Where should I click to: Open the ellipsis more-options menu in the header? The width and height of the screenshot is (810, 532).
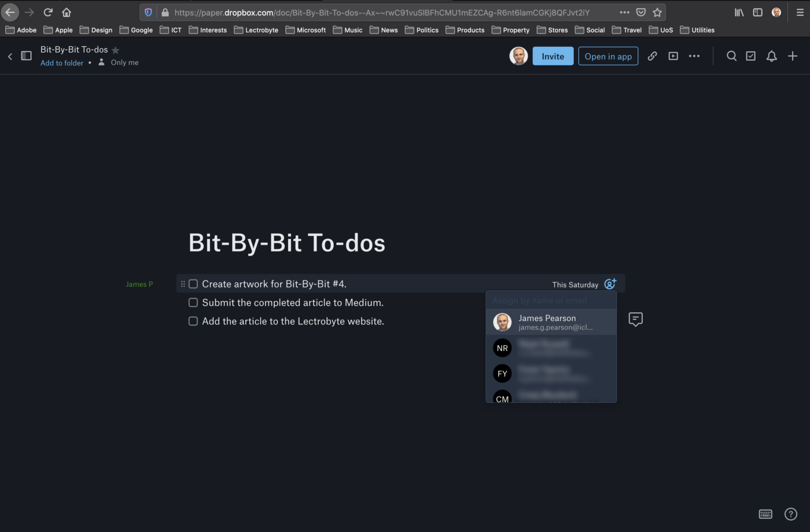[x=694, y=56]
